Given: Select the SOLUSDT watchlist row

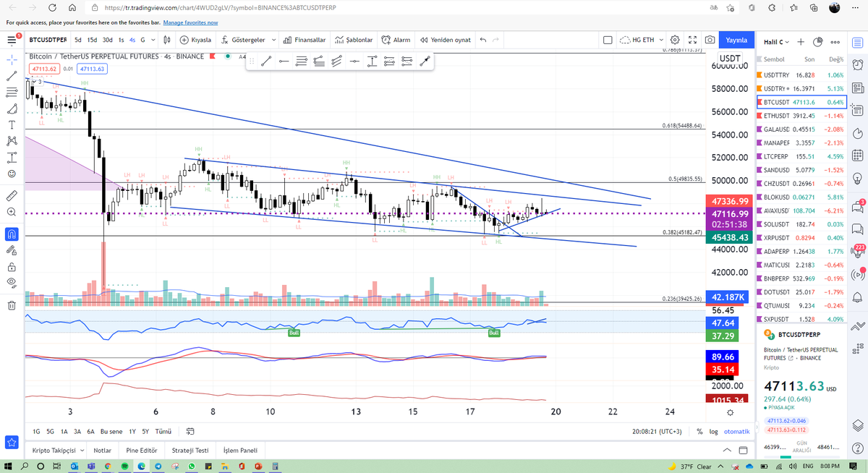Looking at the screenshot, I should point(800,224).
